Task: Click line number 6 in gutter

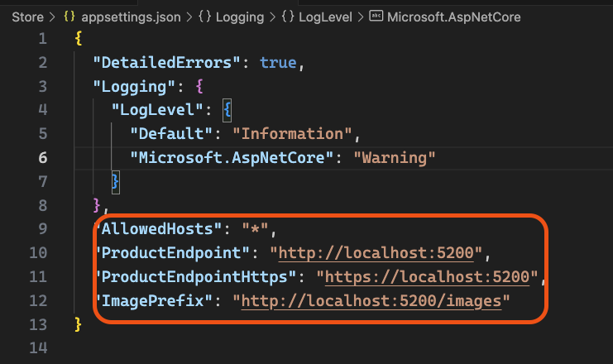Action: (43, 157)
